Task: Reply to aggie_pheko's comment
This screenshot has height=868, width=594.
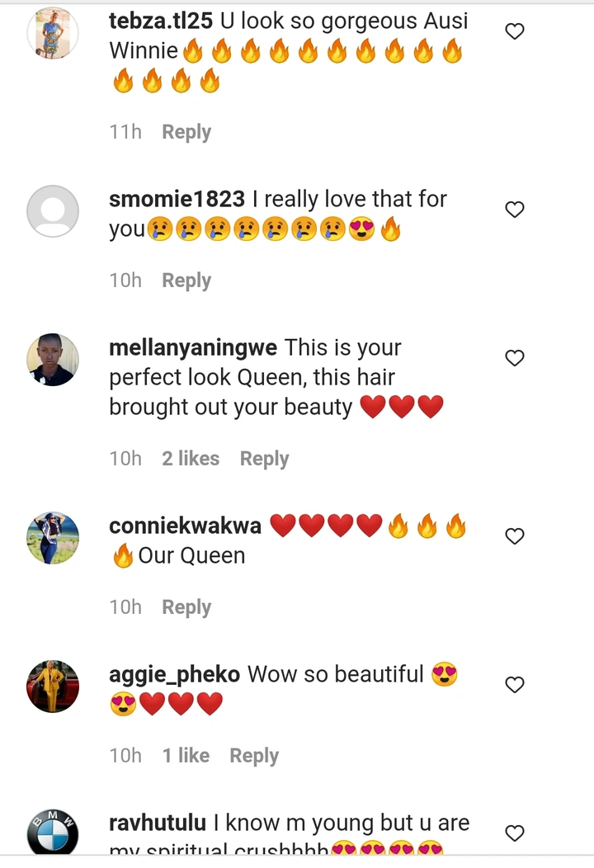Action: point(255,756)
